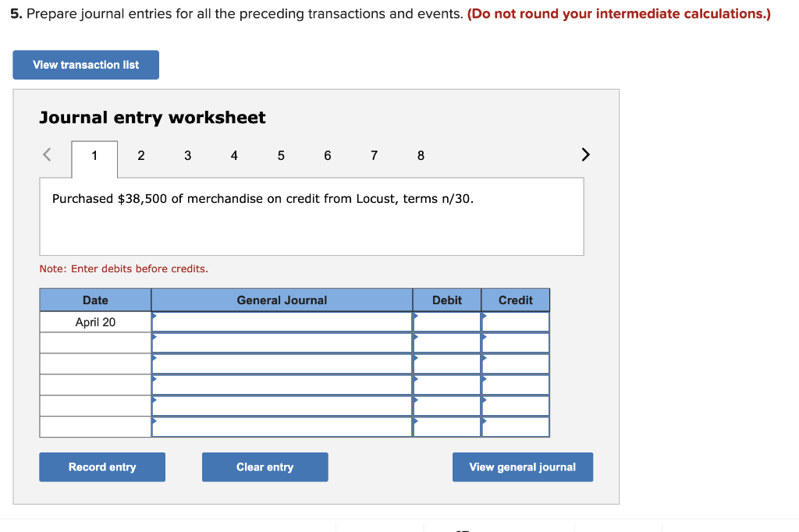Switch to worksheet tab 8
The image size is (799, 532).
point(421,156)
